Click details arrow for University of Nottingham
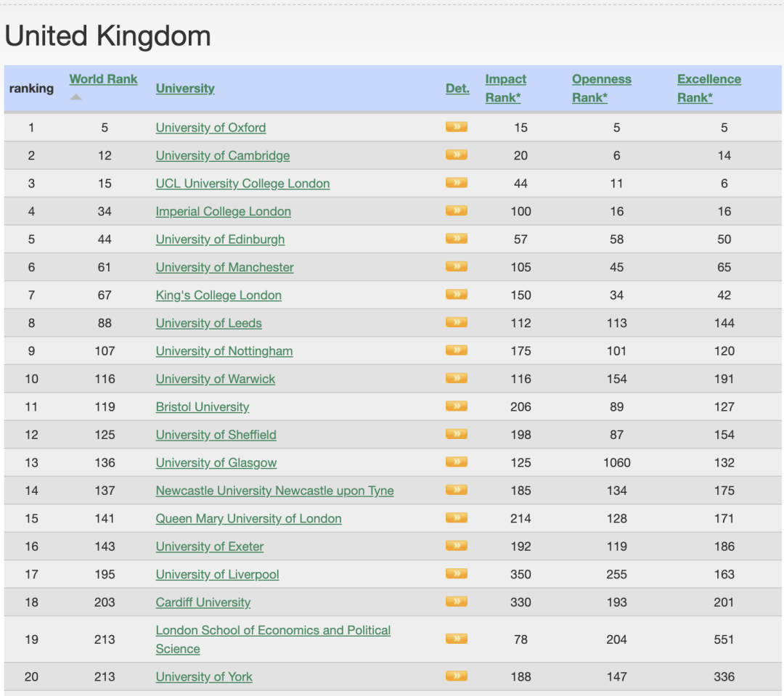 coord(456,351)
